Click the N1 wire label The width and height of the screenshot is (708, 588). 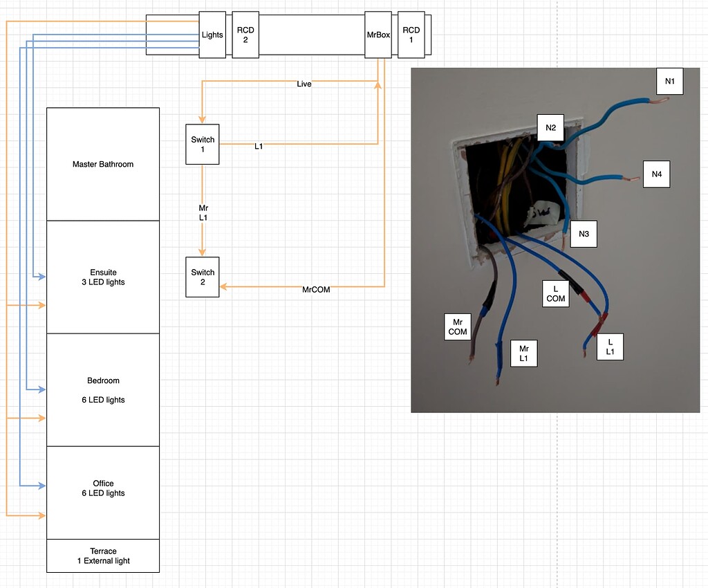click(x=669, y=81)
